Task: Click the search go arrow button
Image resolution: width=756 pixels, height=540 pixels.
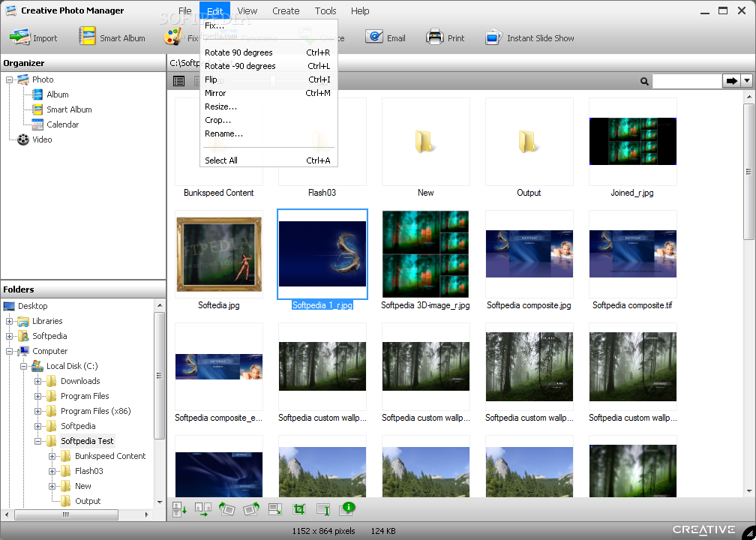Action: [731, 81]
